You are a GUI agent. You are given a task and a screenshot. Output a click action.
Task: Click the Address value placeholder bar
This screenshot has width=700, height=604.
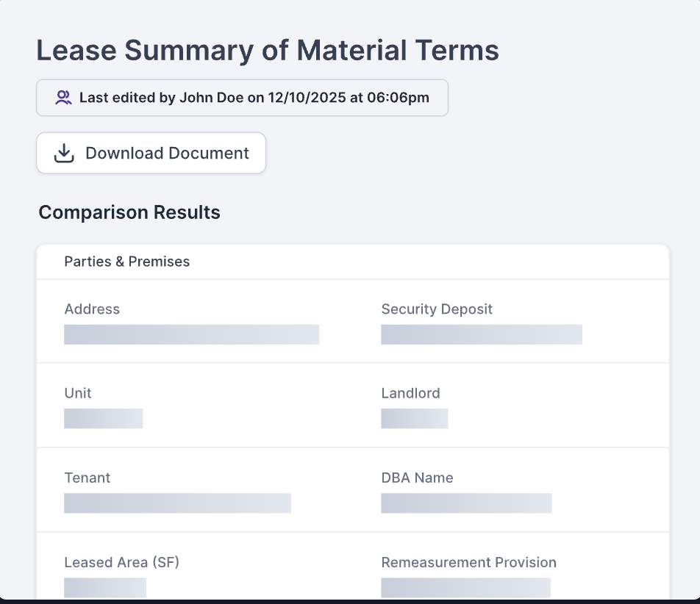(191, 334)
